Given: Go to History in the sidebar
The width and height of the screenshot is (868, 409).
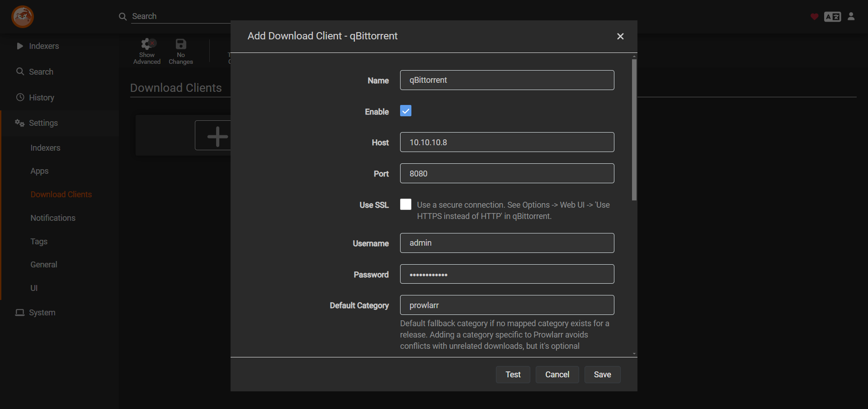Looking at the screenshot, I should pos(41,98).
